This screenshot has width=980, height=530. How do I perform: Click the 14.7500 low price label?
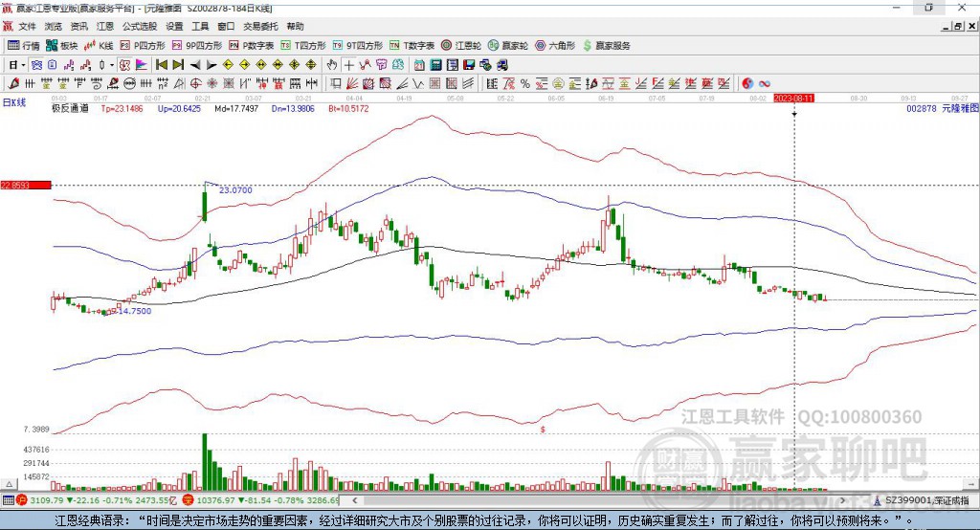coord(135,311)
